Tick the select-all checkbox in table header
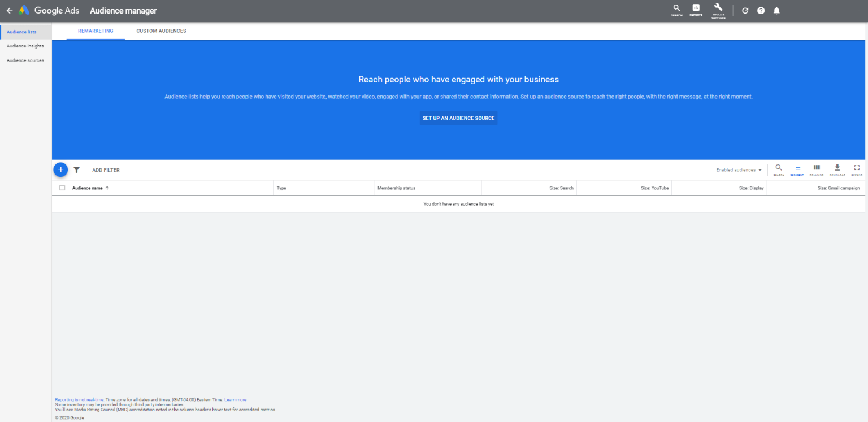Viewport: 868px width, 422px height. click(x=62, y=188)
